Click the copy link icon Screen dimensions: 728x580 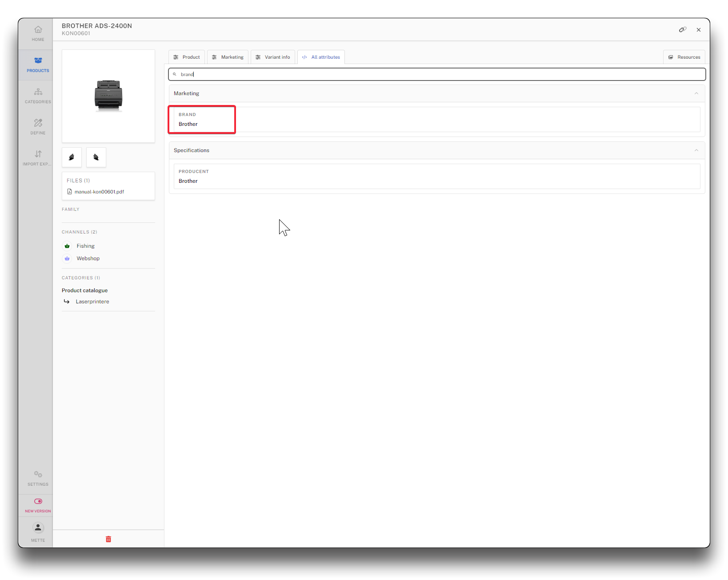pyautogui.click(x=682, y=30)
